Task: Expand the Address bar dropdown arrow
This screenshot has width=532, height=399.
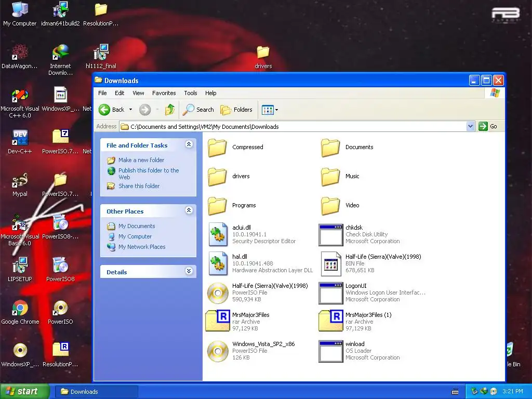Action: click(x=470, y=126)
